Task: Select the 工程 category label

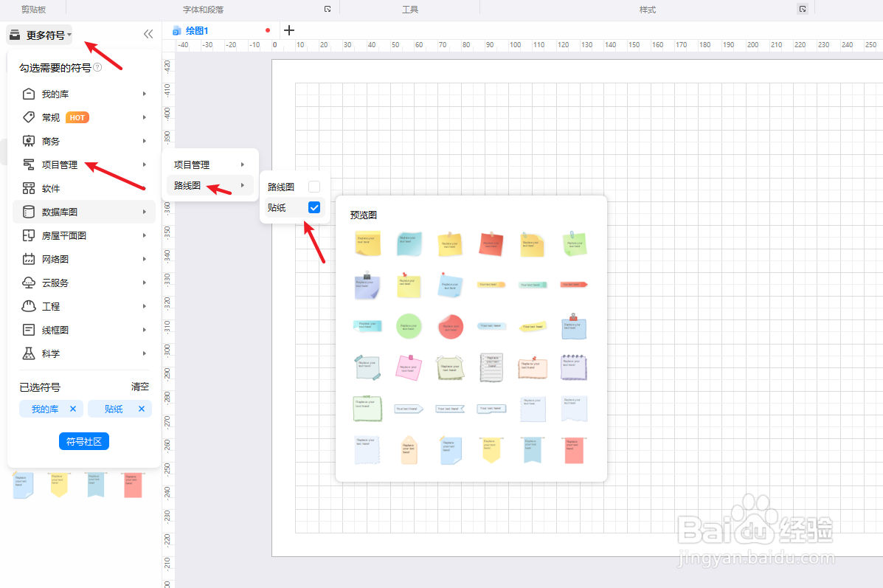Action: coord(51,306)
